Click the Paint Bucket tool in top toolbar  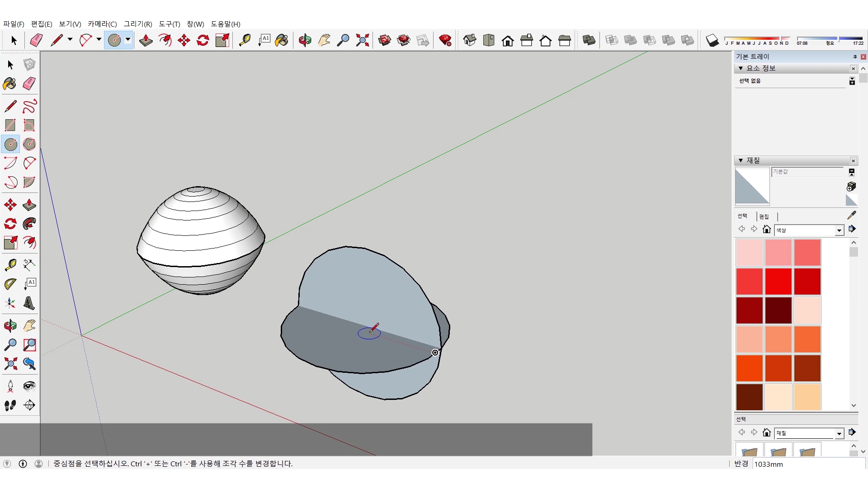[282, 41]
